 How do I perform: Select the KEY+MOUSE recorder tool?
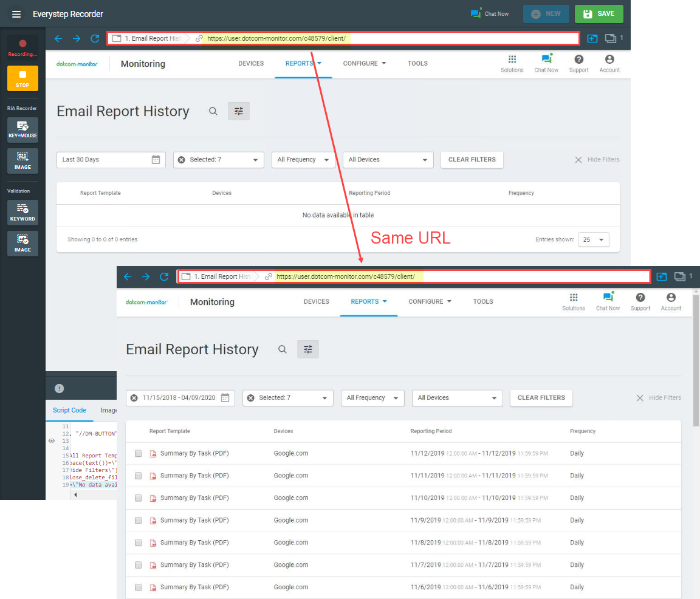[22, 129]
